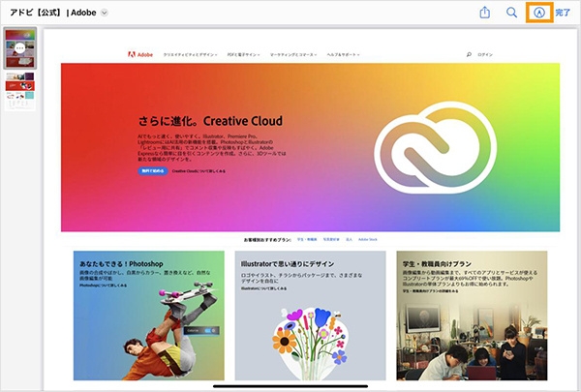Open the Illustratorで思い通りにデザイン card
Viewport: 581px width, 392px height.
click(x=310, y=316)
